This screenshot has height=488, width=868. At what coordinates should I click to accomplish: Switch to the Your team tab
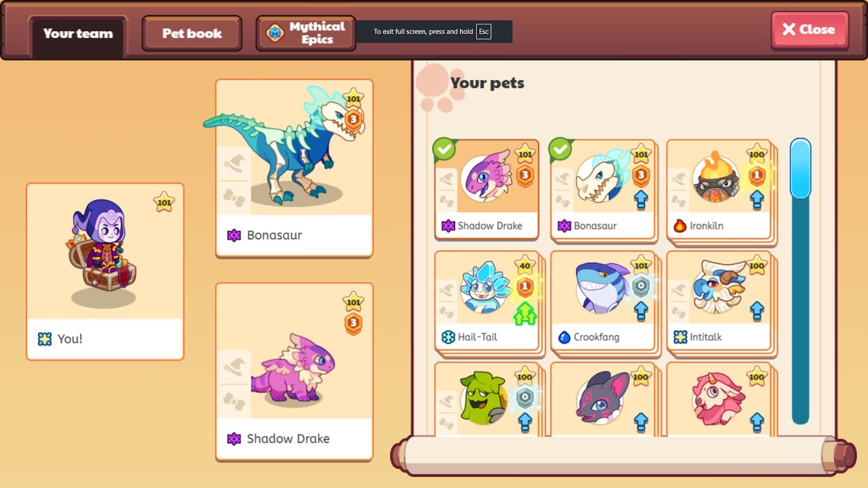click(78, 34)
